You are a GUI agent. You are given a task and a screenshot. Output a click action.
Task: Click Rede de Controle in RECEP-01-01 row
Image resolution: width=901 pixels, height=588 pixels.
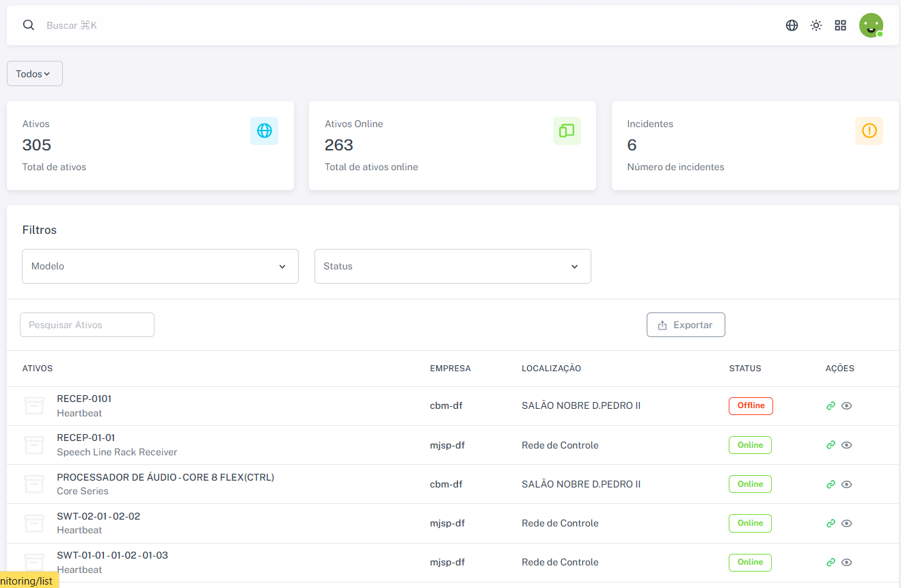coord(560,445)
